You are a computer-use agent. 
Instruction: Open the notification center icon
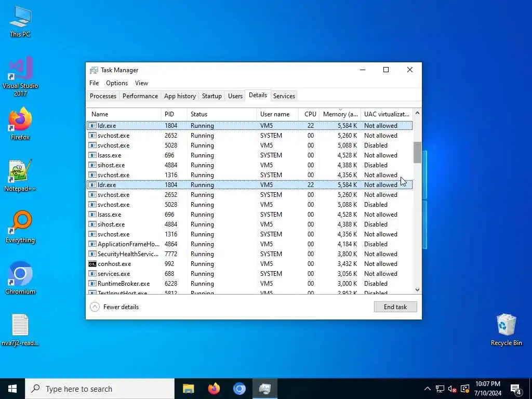tap(516, 389)
